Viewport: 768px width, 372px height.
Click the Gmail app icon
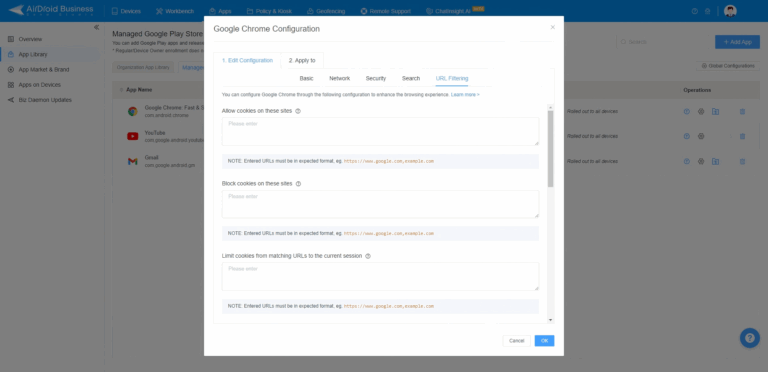(133, 161)
